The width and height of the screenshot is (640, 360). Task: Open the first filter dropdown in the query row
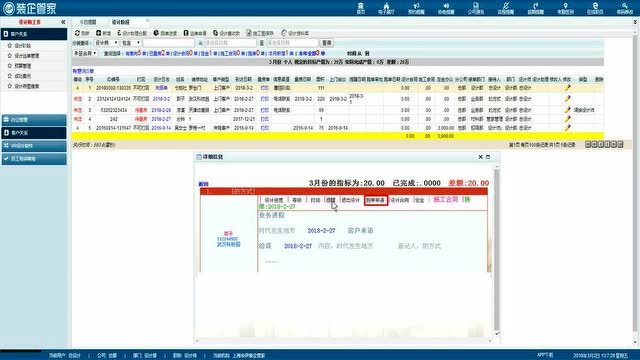point(106,43)
